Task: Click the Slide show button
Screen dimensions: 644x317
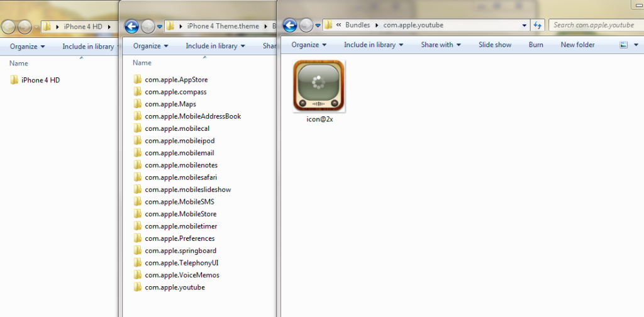Action: (495, 45)
